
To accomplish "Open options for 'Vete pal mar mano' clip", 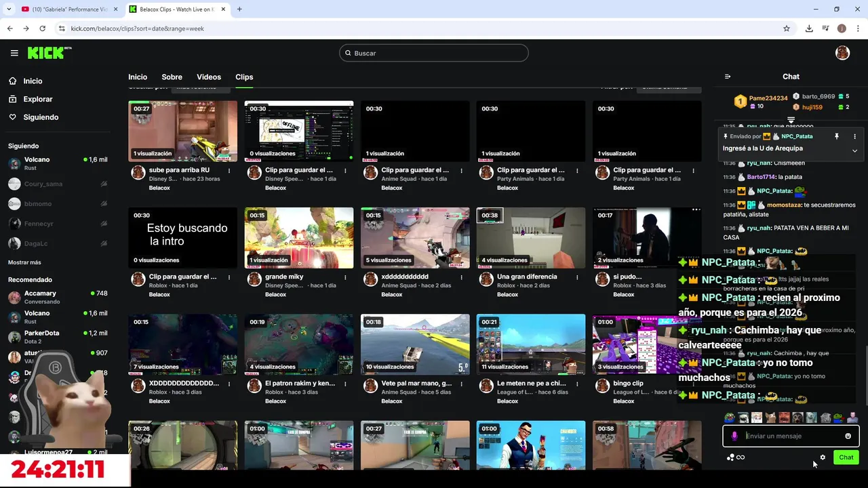I will click(461, 383).
